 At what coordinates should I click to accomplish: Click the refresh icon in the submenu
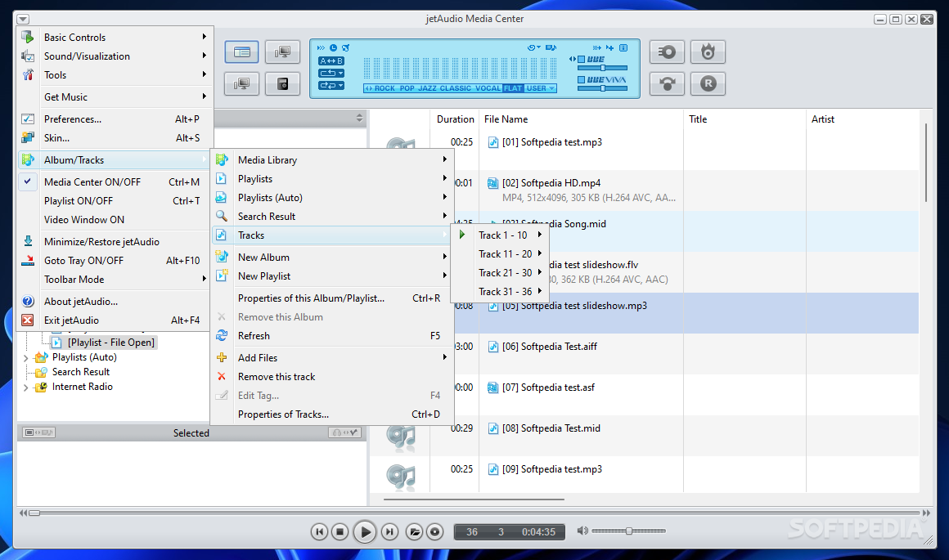[223, 336]
